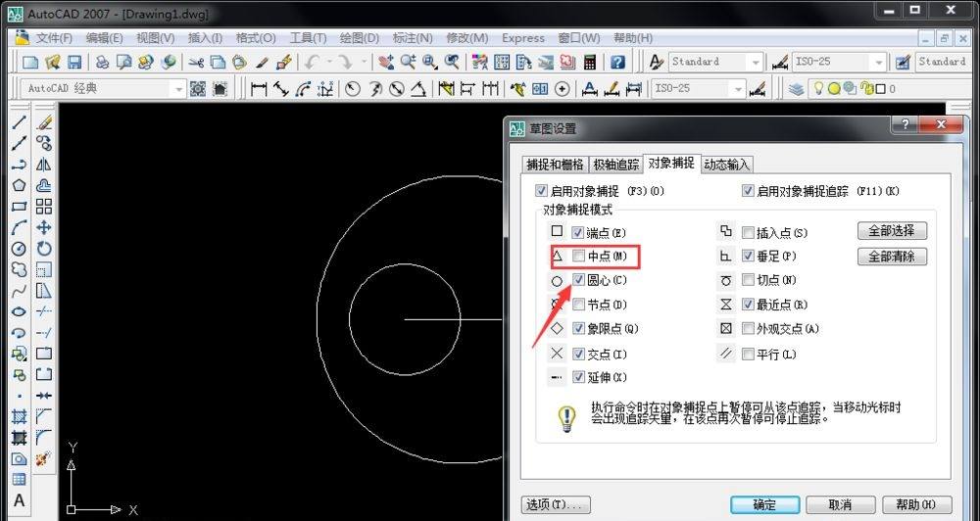Click the dialog's ? help title button
980x521 pixels.
point(906,124)
